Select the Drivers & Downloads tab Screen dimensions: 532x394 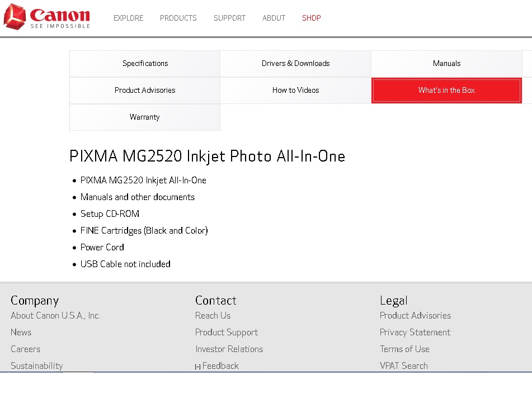point(295,64)
